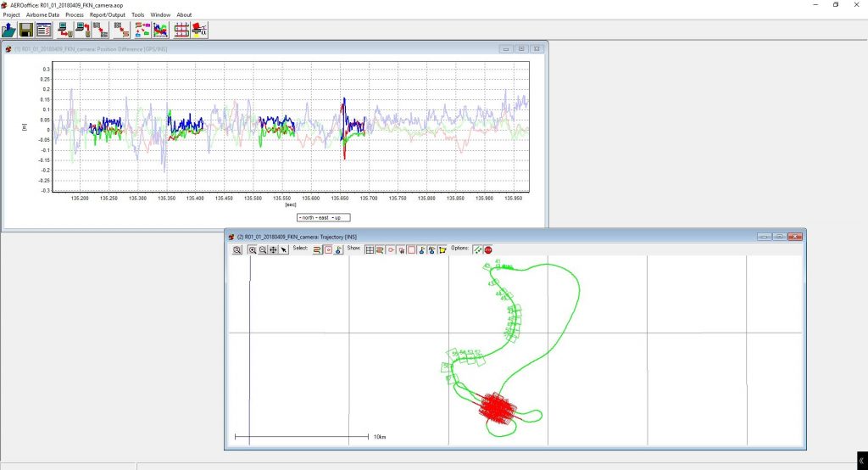
Task: Toggle red event marker display
Action: (392, 250)
